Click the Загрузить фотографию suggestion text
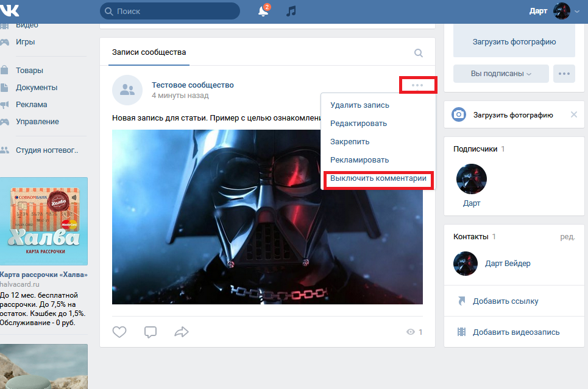The image size is (588, 389). (513, 115)
